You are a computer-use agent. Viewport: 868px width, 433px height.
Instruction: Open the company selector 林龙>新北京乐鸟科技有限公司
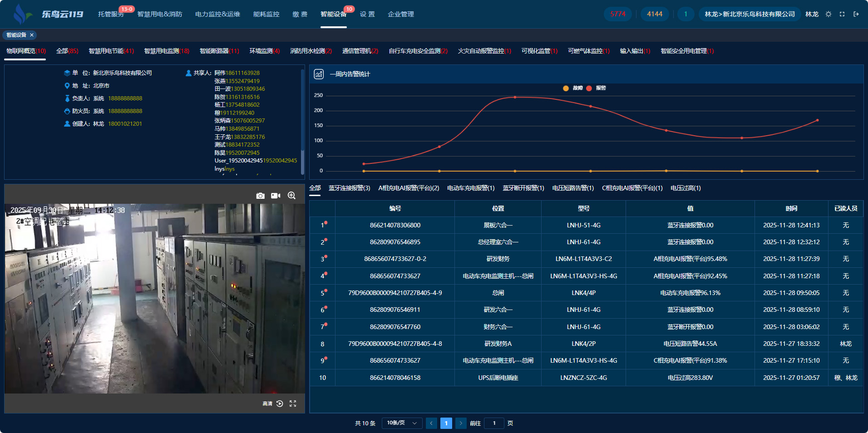pos(750,14)
